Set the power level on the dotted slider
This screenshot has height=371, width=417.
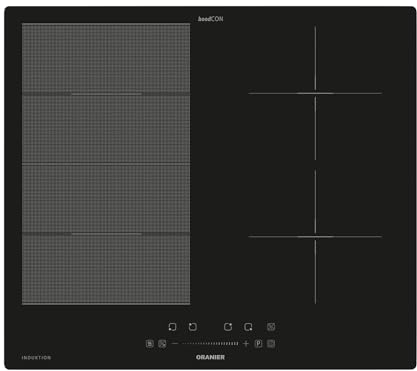tap(210, 344)
